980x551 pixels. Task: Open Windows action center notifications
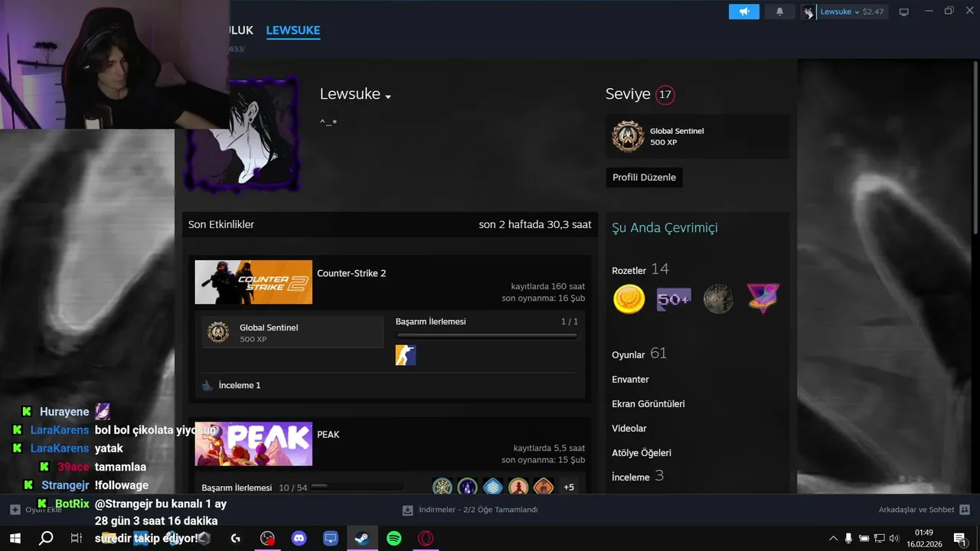point(959,539)
